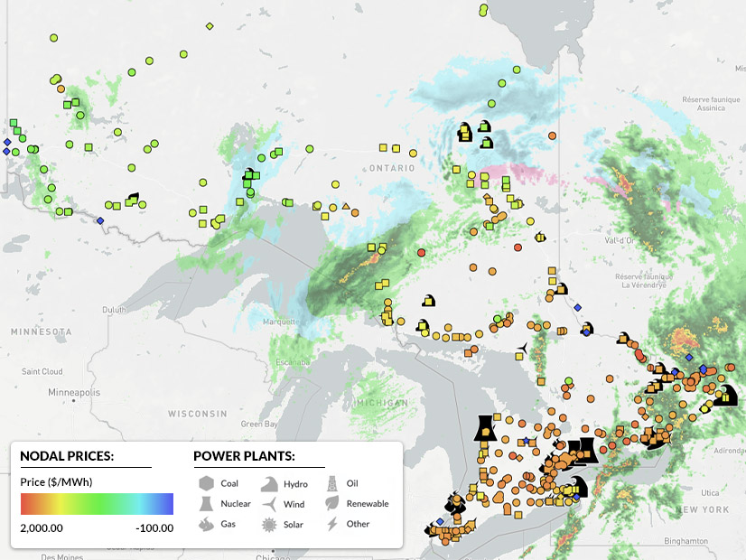Image resolution: width=746 pixels, height=560 pixels.
Task: Choose the Hydro icon in Power Plants
Action: pos(269,483)
